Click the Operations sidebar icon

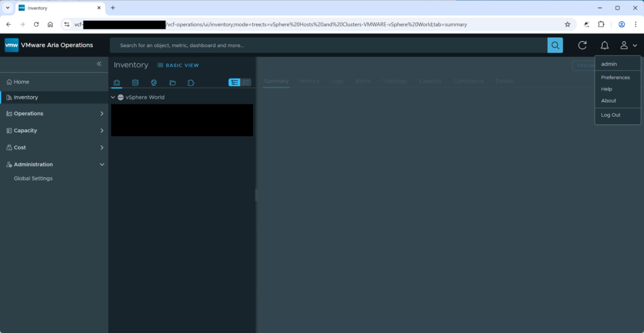coord(9,113)
